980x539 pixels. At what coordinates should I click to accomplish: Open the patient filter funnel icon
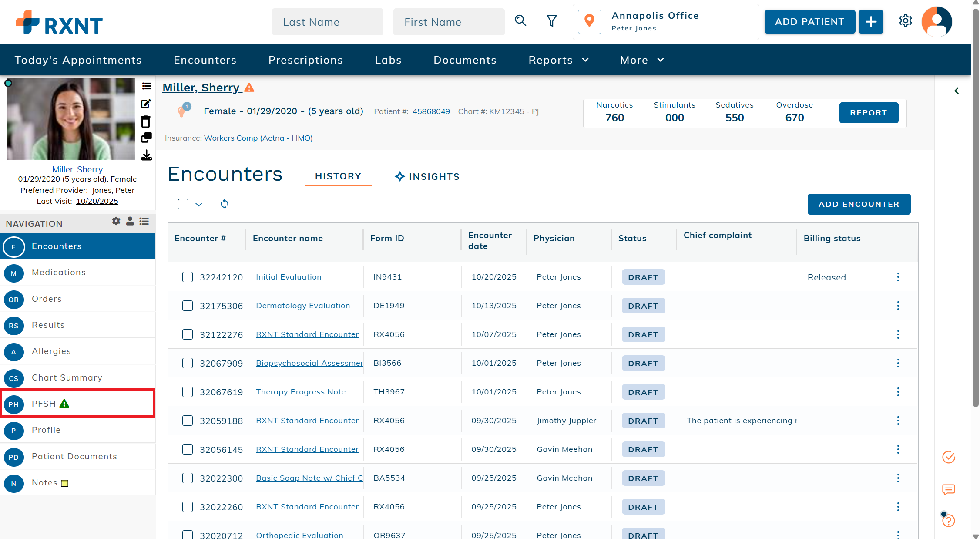551,21
